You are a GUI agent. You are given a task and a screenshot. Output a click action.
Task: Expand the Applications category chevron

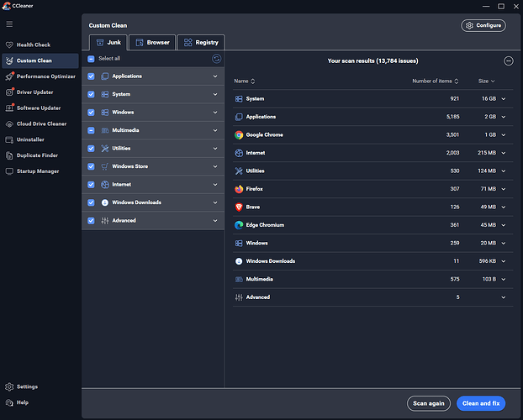215,76
